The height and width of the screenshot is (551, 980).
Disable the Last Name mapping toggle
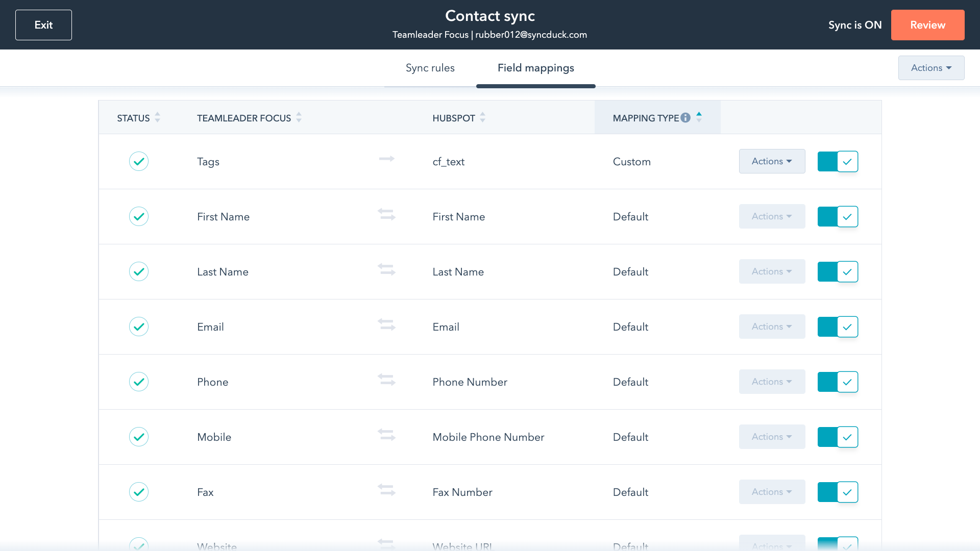click(838, 271)
